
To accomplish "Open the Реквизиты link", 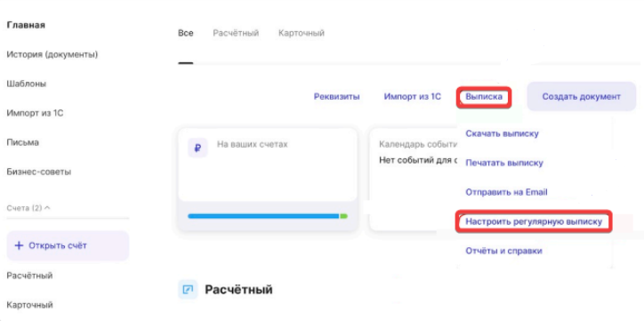I will (x=337, y=97).
